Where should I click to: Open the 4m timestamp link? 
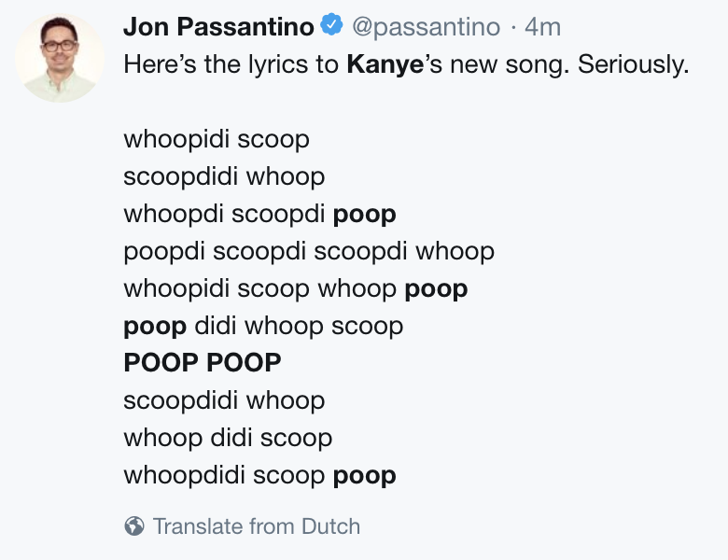[543, 27]
